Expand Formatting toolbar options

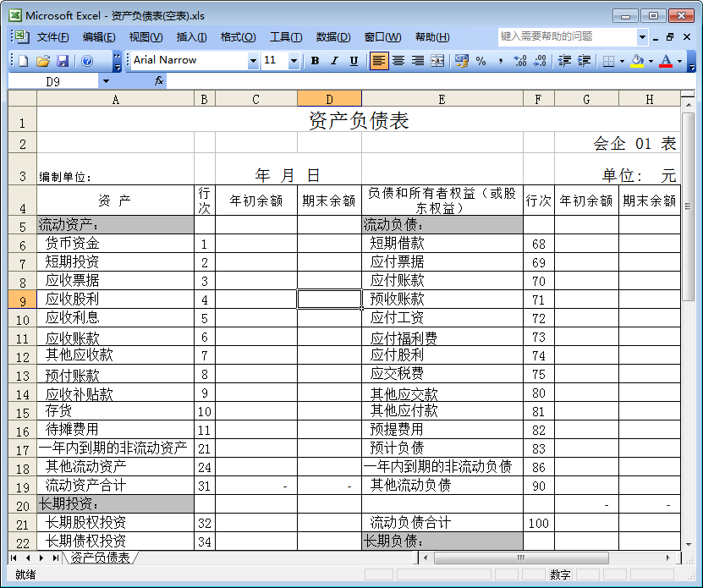tap(692, 62)
